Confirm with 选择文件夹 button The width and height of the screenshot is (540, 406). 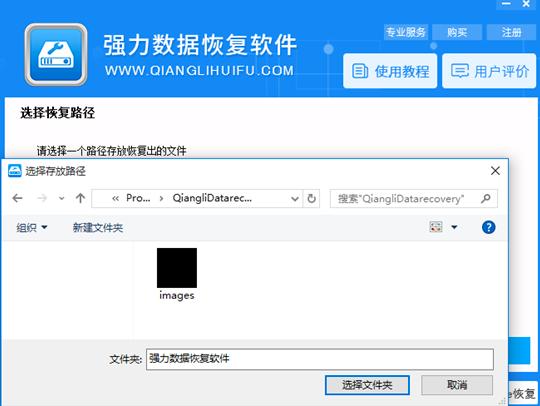tap(367, 385)
